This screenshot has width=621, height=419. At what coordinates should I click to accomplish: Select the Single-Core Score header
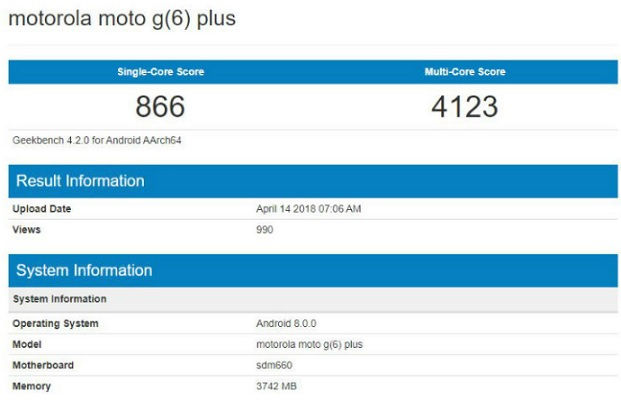point(161,72)
